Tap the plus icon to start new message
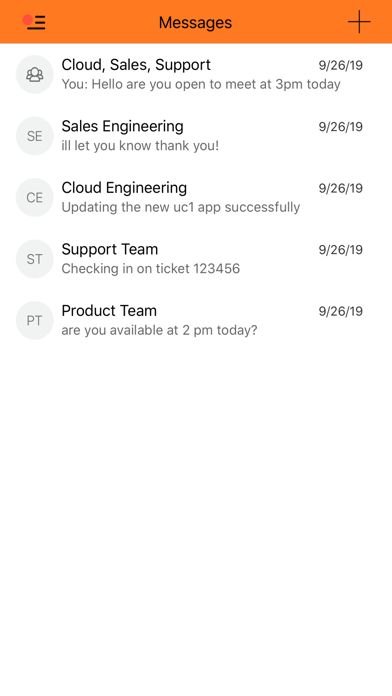 click(x=359, y=22)
